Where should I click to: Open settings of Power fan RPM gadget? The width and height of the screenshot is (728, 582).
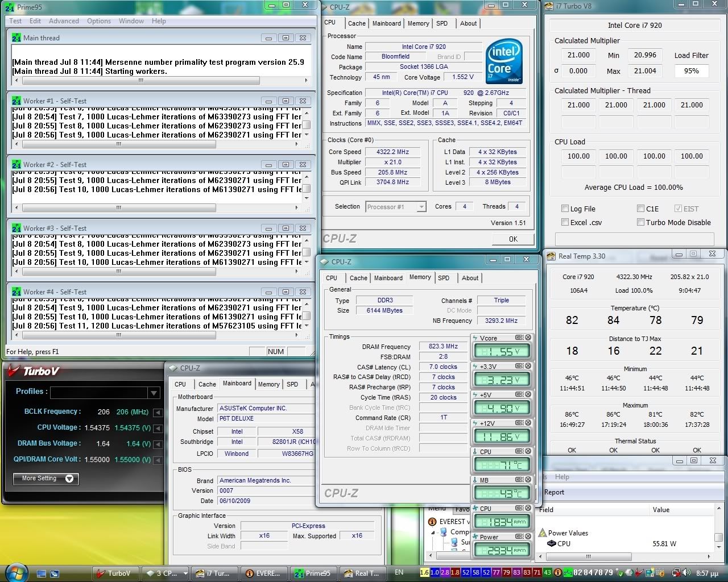click(519, 537)
